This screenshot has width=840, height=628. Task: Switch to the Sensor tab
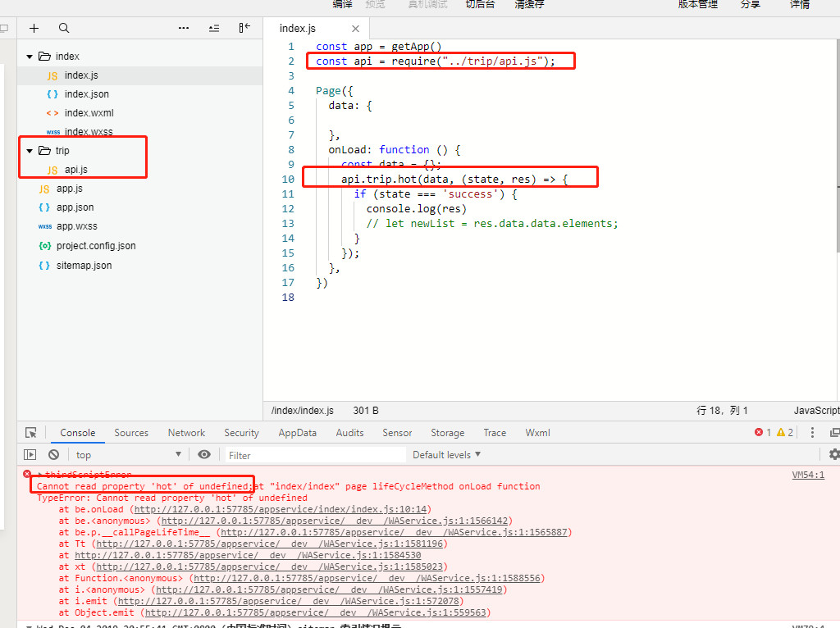[397, 433]
